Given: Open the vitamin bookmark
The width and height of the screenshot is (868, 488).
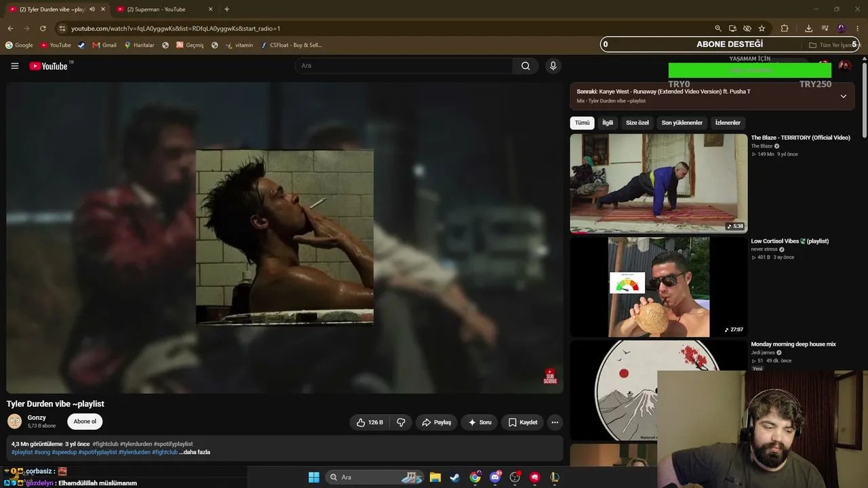Looking at the screenshot, I should [x=239, y=45].
